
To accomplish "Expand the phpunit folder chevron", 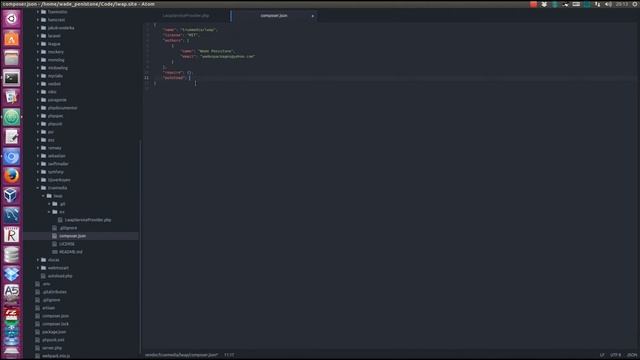I will (x=38, y=124).
